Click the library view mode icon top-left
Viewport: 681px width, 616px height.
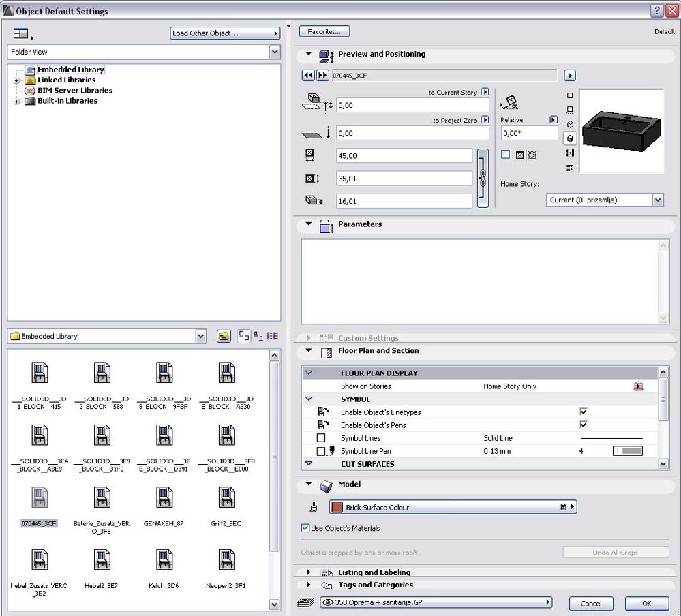tap(21, 33)
